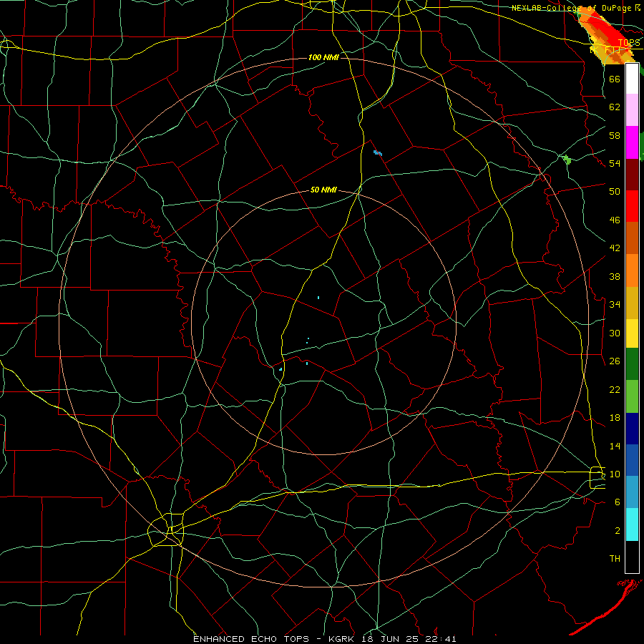Select the '34' scale value

pyautogui.click(x=615, y=304)
